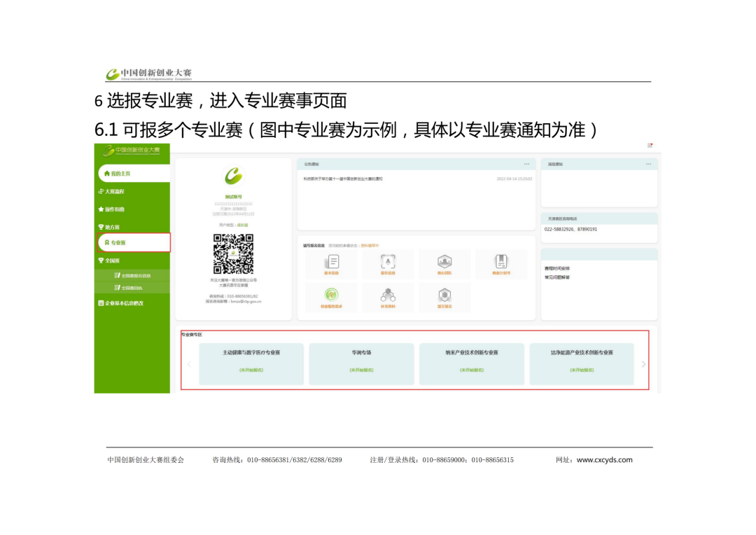Select the 华测专场 competition card
The height and width of the screenshot is (535, 756).
pyautogui.click(x=361, y=363)
